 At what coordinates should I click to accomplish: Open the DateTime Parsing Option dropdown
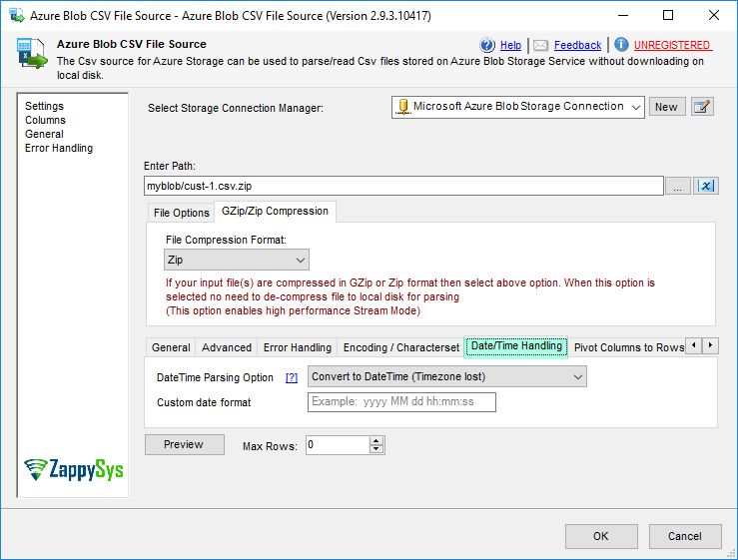coord(446,376)
